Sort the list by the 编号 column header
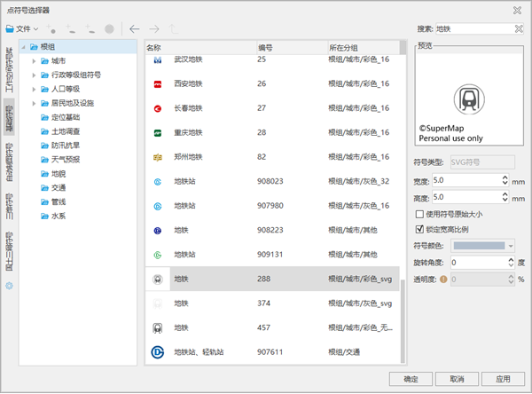The width and height of the screenshot is (532, 394). click(266, 46)
